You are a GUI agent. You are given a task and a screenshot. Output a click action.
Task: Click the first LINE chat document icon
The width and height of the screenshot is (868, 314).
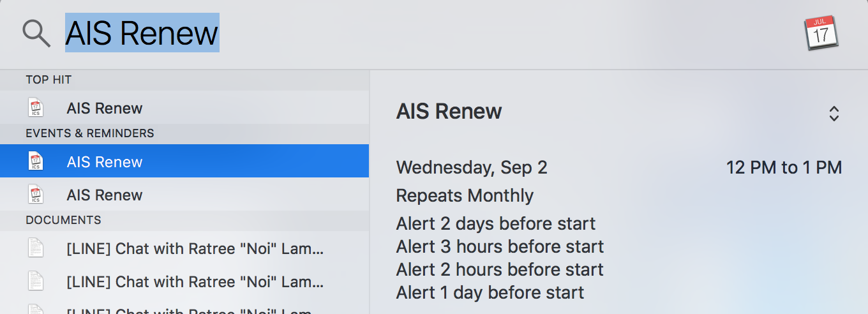(x=36, y=248)
